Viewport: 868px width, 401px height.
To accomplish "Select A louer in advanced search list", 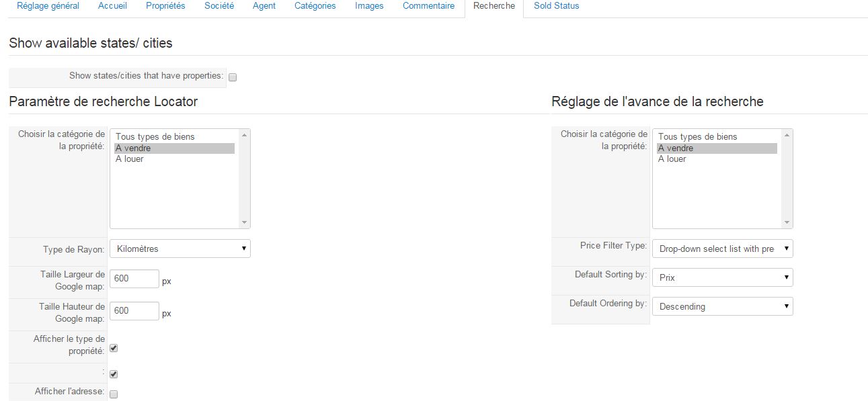I will (717, 159).
